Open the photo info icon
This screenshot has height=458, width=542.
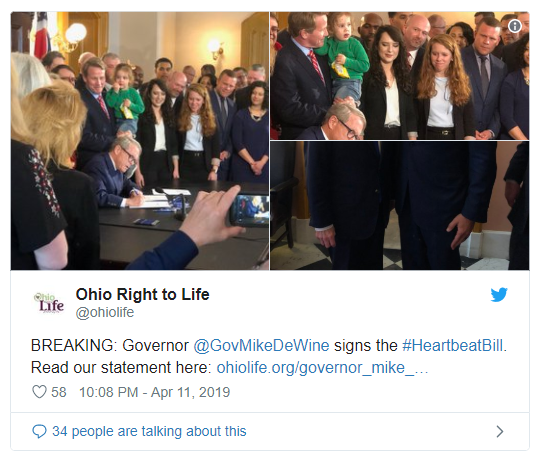(515, 26)
